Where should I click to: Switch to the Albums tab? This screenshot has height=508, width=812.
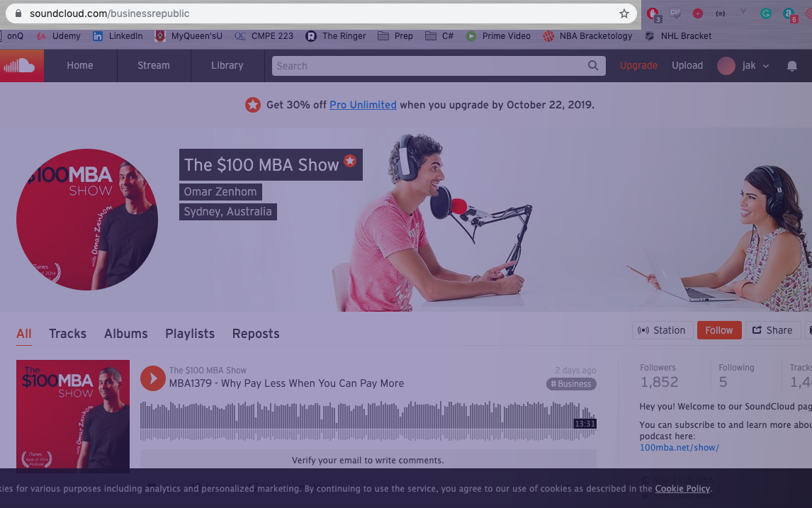point(126,334)
